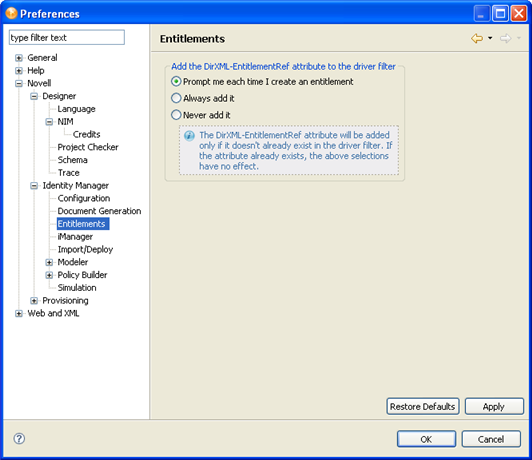This screenshot has height=460, width=532.
Task: Click the Preferences title bar application icon
Action: click(x=11, y=13)
